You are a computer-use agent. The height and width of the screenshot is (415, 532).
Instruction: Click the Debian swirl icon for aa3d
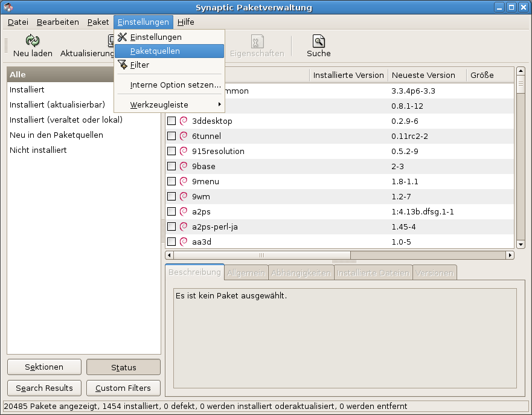pos(184,242)
